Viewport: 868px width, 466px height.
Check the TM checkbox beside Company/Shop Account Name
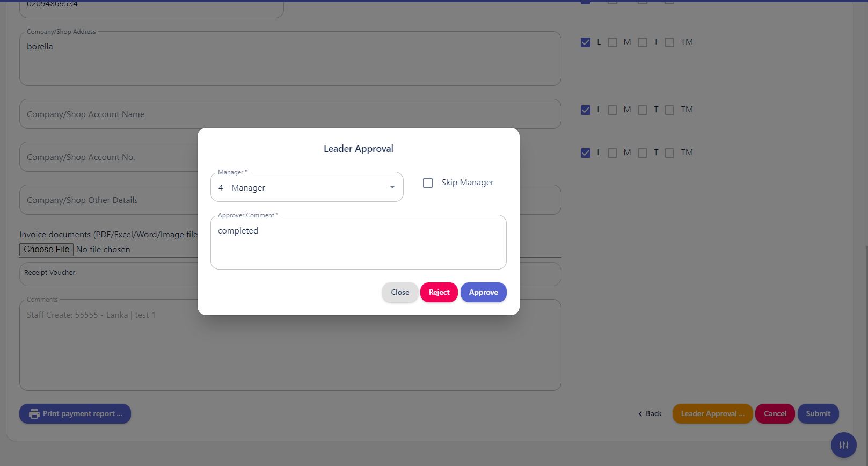click(x=669, y=110)
